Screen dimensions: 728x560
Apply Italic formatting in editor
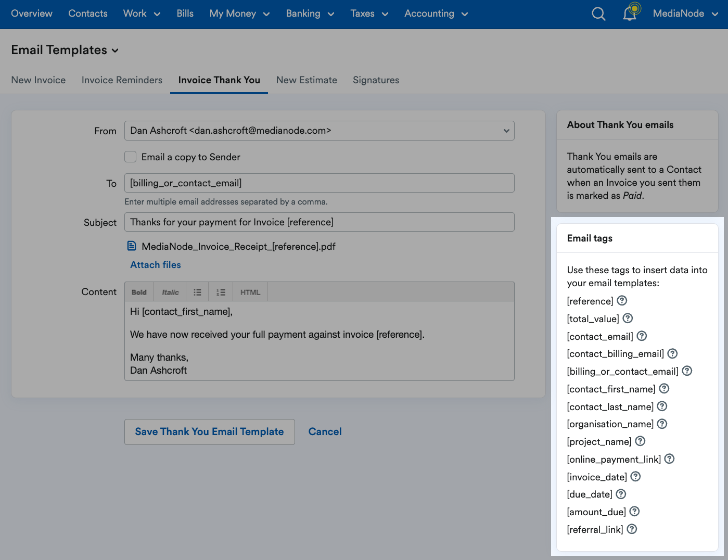(170, 292)
